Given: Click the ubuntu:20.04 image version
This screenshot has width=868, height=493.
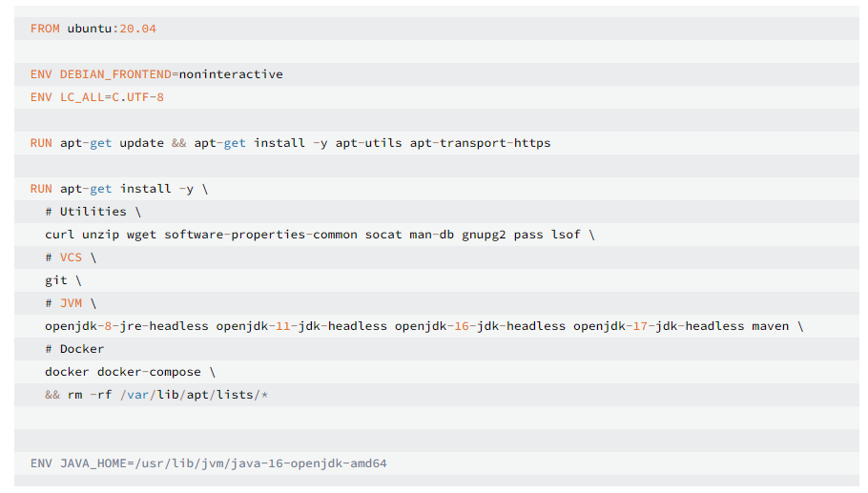Looking at the screenshot, I should [x=112, y=29].
